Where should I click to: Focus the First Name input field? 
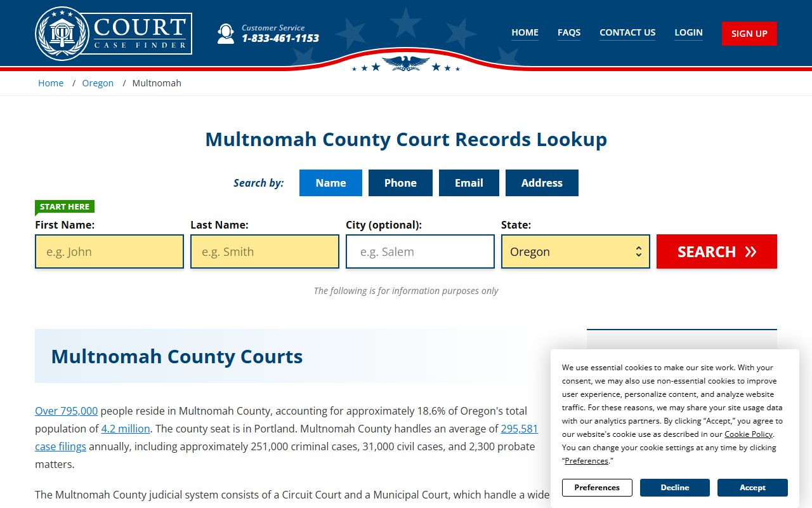[x=109, y=251]
